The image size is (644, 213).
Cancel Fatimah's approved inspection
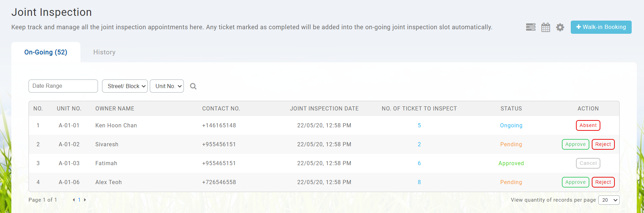coord(588,163)
